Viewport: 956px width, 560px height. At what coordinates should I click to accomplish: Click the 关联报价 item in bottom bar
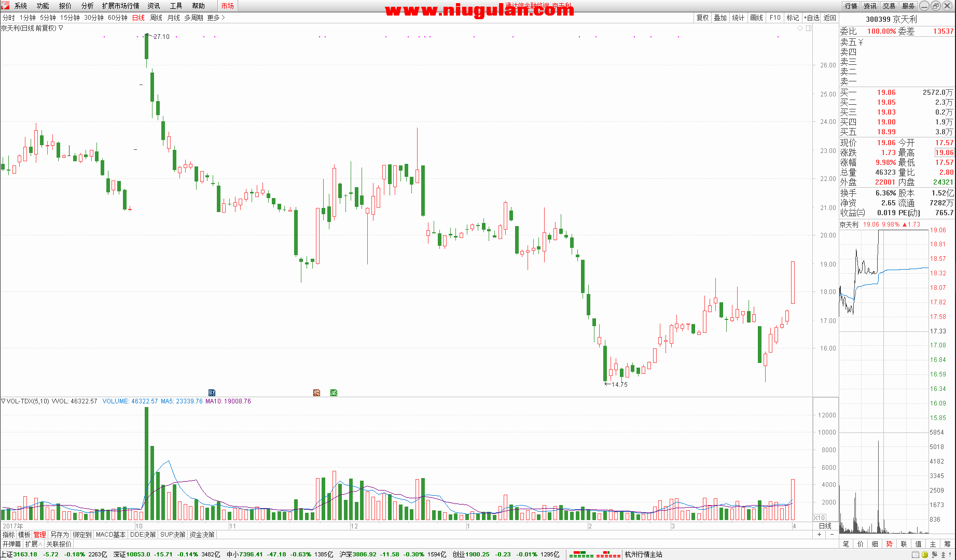[59, 544]
